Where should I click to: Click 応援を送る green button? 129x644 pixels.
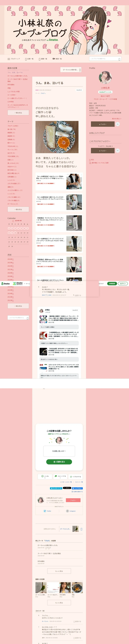click(x=59, y=462)
